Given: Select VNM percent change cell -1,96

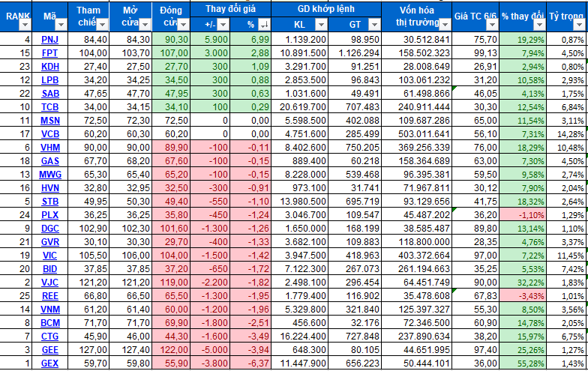Looking at the screenshot, I should pyautogui.click(x=250, y=309).
